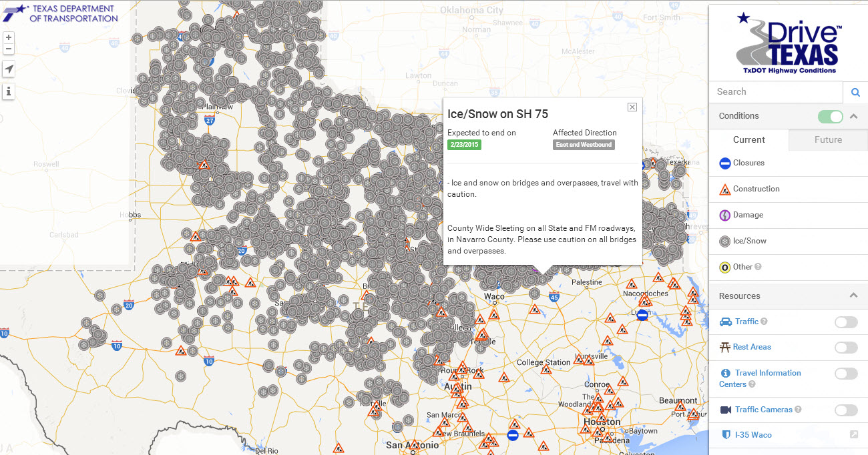
Task: Turn on the Traffic Cameras toggle
Action: tap(845, 409)
